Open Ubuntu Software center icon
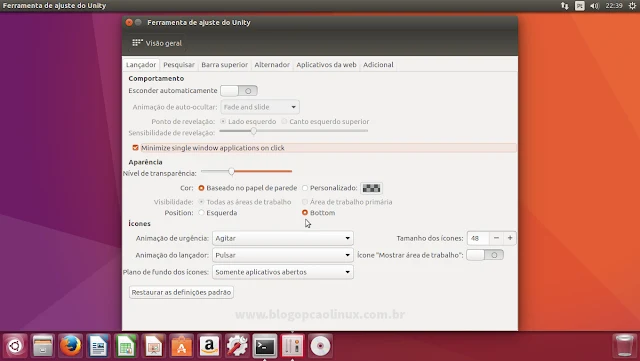 click(x=182, y=346)
